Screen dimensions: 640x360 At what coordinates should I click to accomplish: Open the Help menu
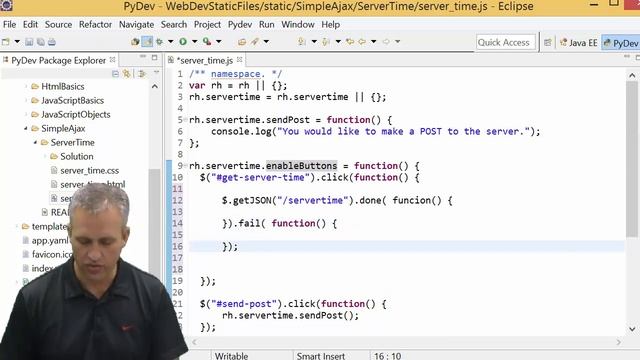coord(331,24)
